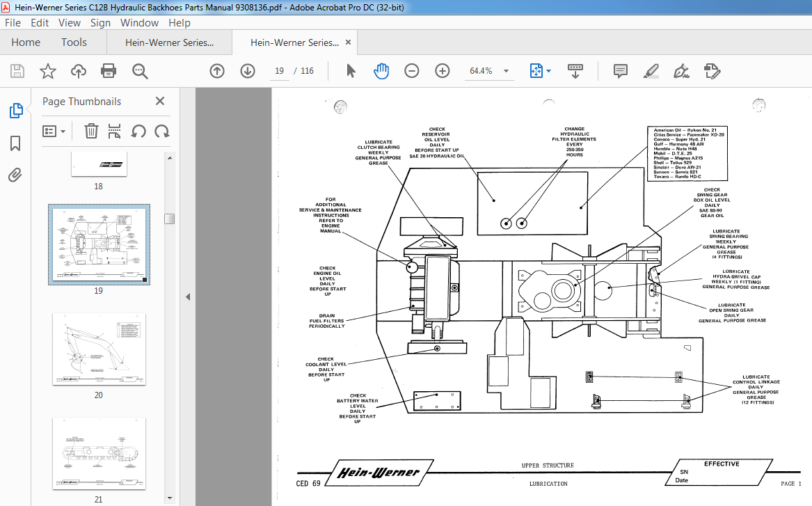
Task: Open Bookmarks pane in left sidebar
Action: [15, 143]
